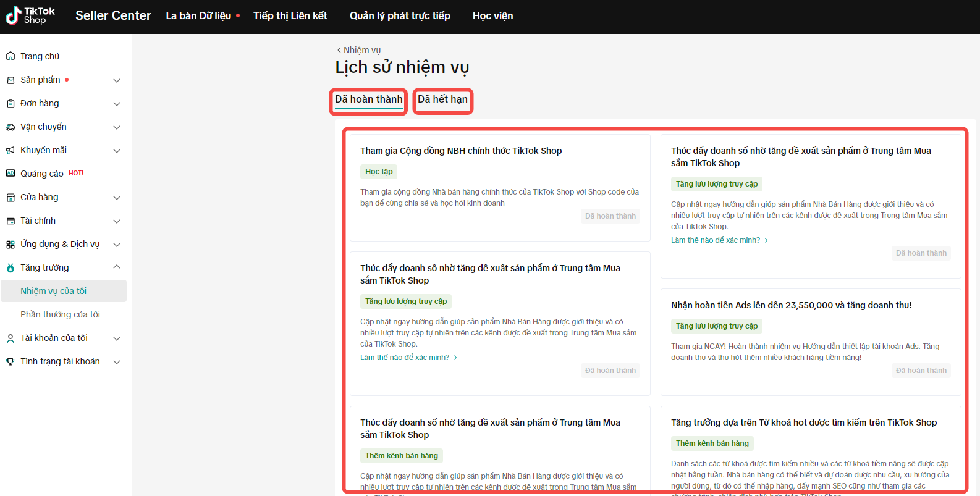Open La bàn Dữ liệu in top menu
The height and width of the screenshot is (496, 980).
198,16
